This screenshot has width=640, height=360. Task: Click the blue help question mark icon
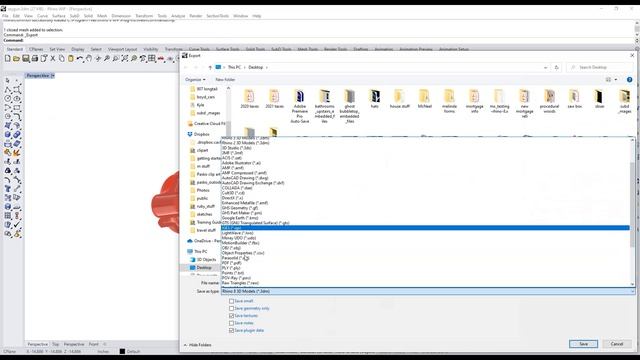[x=629, y=80]
